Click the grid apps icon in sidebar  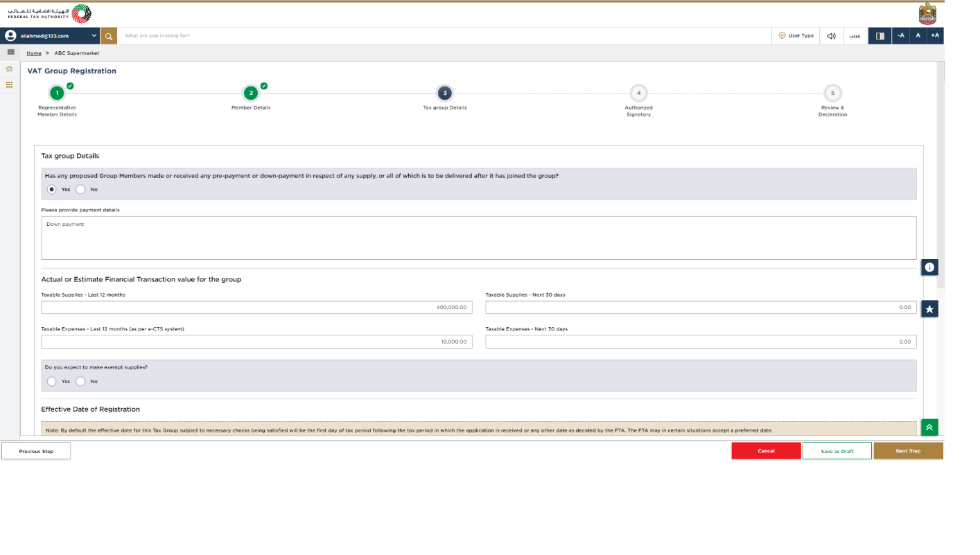(10, 85)
